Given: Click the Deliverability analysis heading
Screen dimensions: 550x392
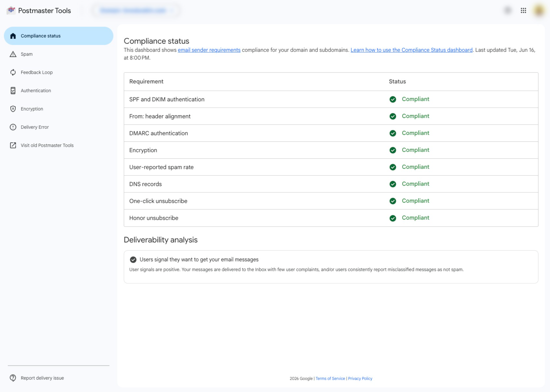Looking at the screenshot, I should [161, 240].
